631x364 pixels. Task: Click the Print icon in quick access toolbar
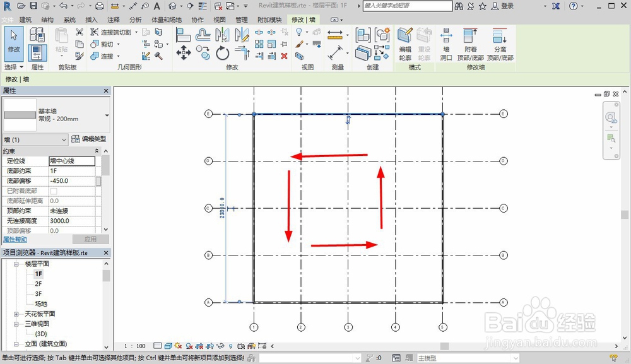pyautogui.click(x=100, y=6)
